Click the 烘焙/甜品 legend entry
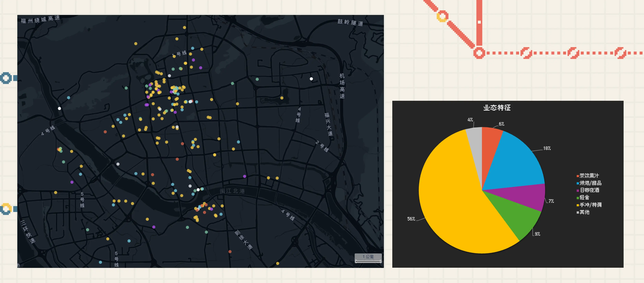This screenshot has height=283, width=644. [590, 183]
